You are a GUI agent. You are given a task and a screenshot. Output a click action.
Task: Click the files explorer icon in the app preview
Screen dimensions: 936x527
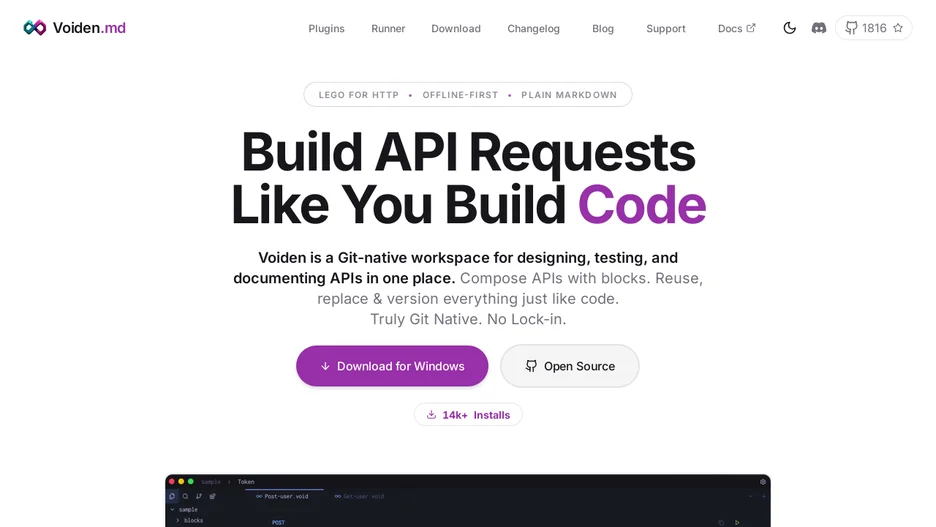(172, 496)
